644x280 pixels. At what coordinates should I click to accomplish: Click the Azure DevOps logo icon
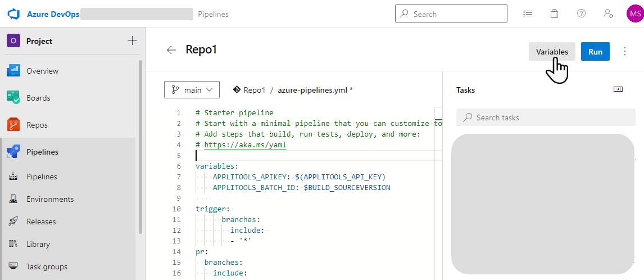[x=13, y=14]
